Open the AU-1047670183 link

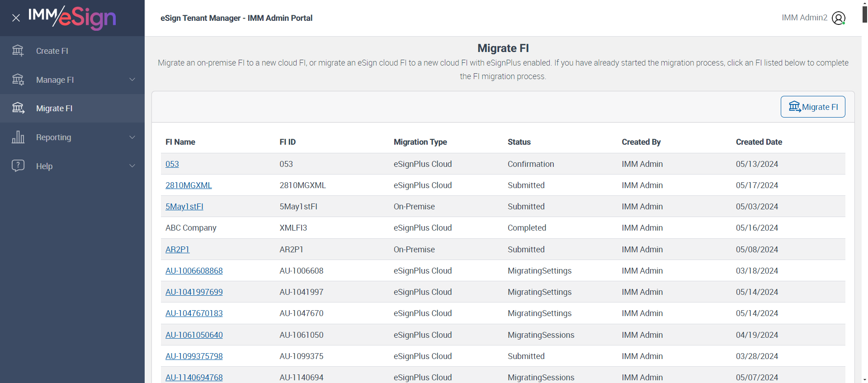pos(194,313)
